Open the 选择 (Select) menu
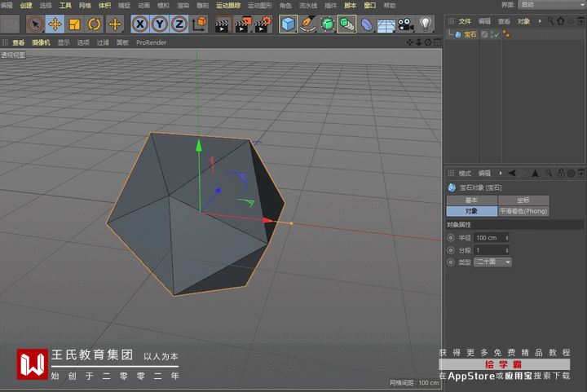 click(46, 5)
